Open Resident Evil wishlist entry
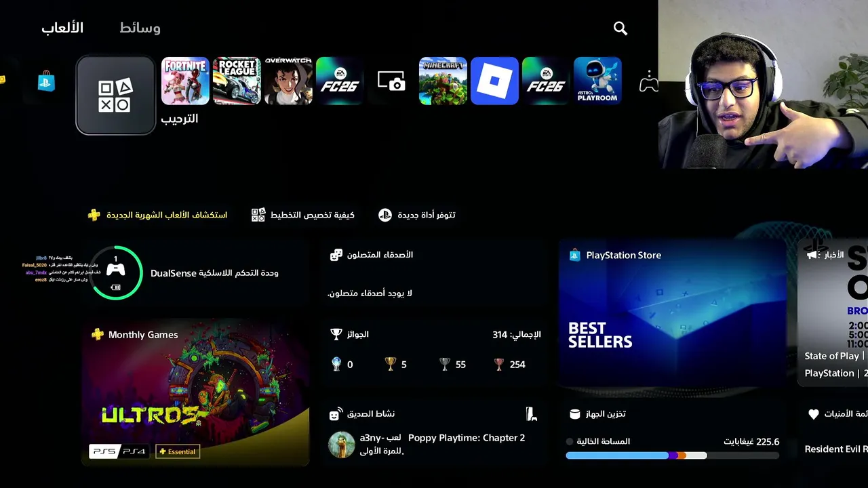The image size is (868, 488). [835, 449]
